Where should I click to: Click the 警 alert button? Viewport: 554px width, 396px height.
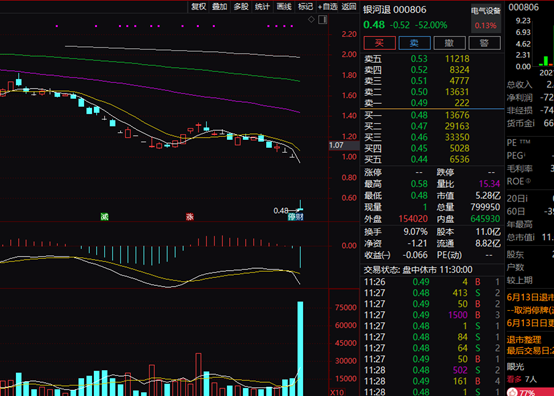[x=484, y=43]
